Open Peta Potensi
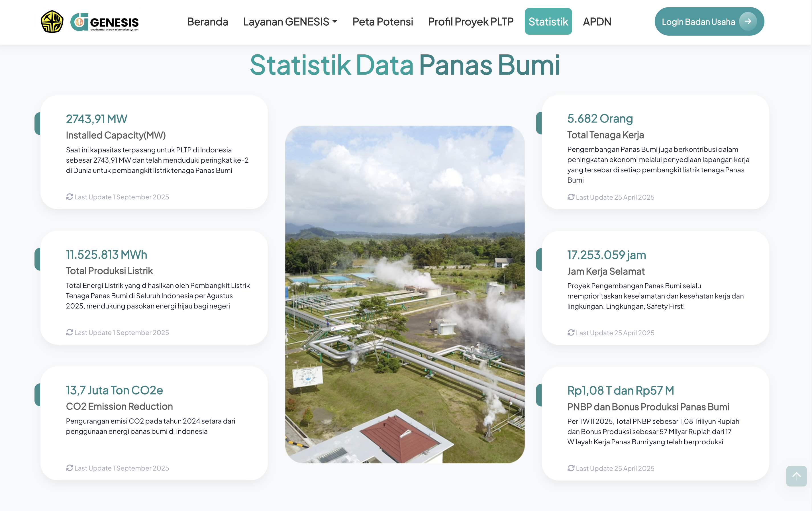 (382, 22)
